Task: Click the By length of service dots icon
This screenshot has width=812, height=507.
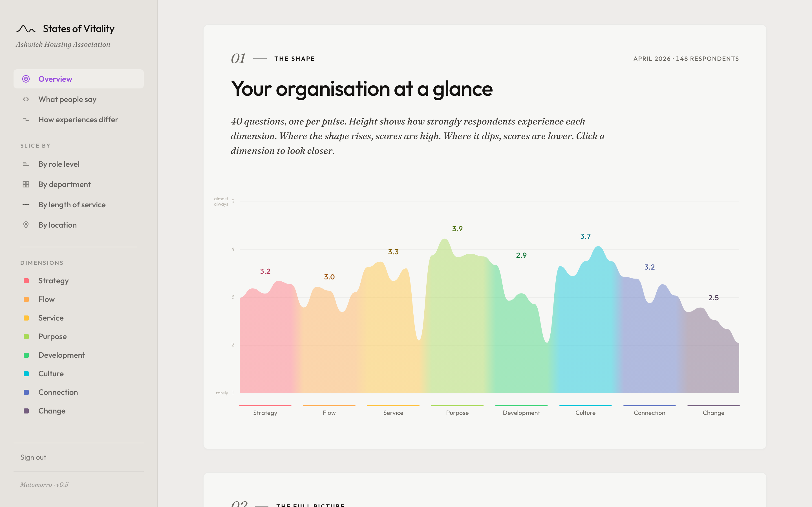Action: click(x=26, y=205)
